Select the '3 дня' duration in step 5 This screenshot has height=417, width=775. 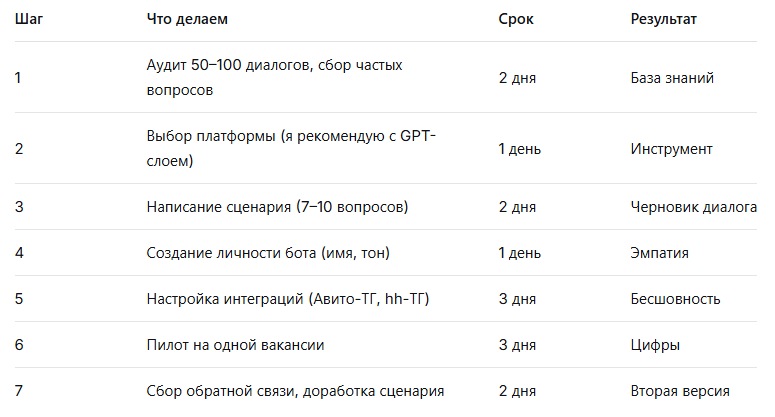517,299
